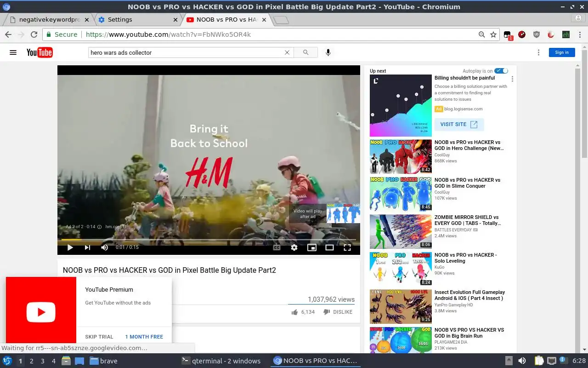
Task: Visit the hm.com advertiser link
Action: click(x=115, y=227)
